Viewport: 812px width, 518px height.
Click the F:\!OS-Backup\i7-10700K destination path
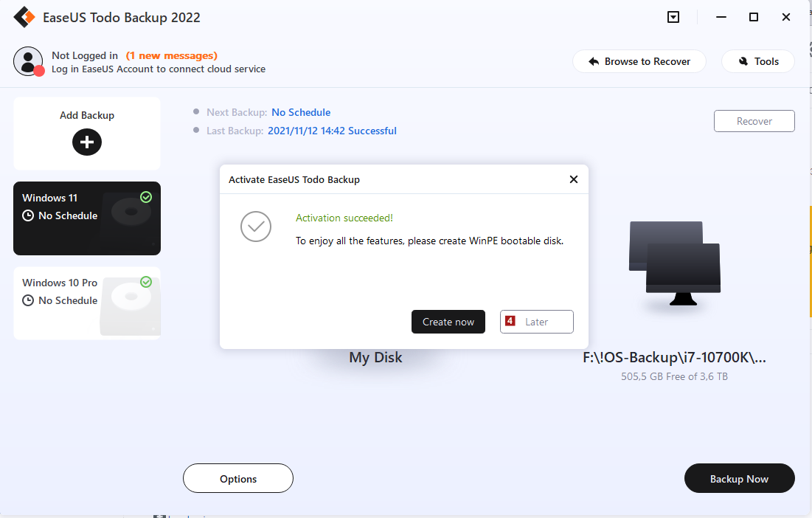pos(674,357)
